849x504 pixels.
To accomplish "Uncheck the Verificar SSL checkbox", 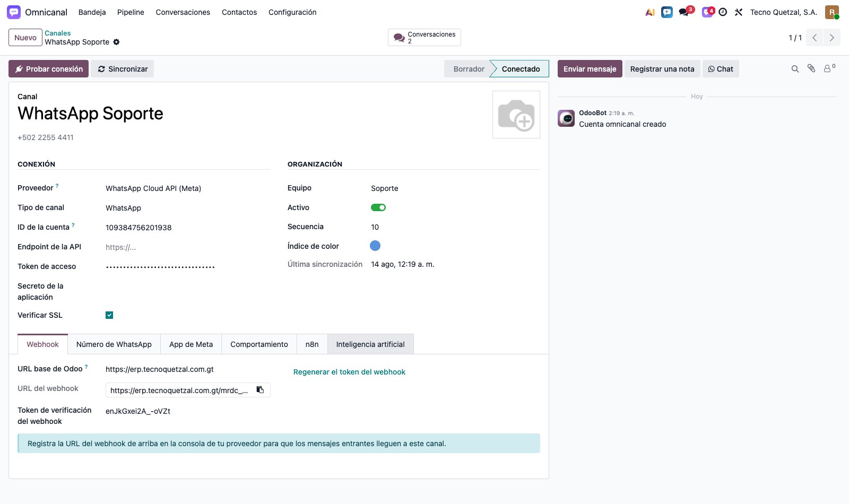I will click(x=109, y=315).
